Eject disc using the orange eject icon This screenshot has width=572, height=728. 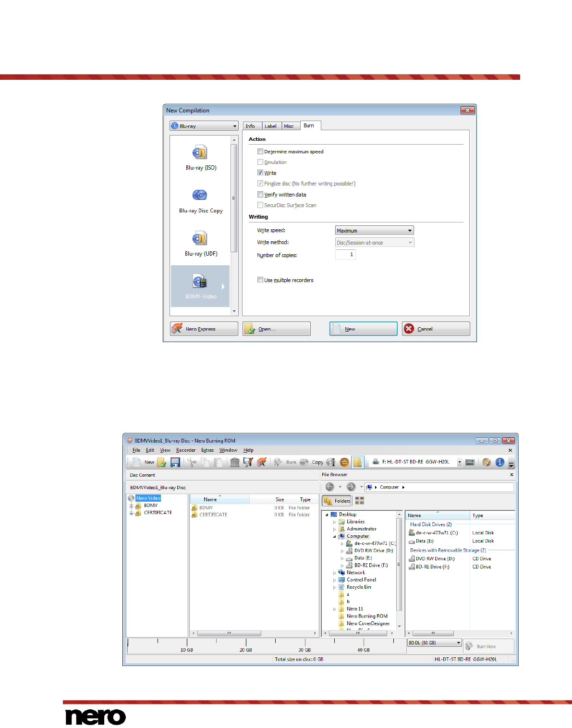click(x=344, y=462)
